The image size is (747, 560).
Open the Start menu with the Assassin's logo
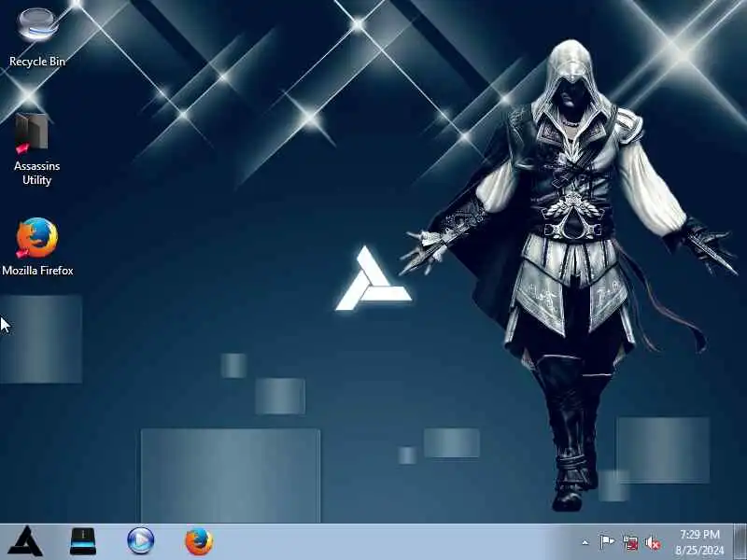tap(25, 541)
